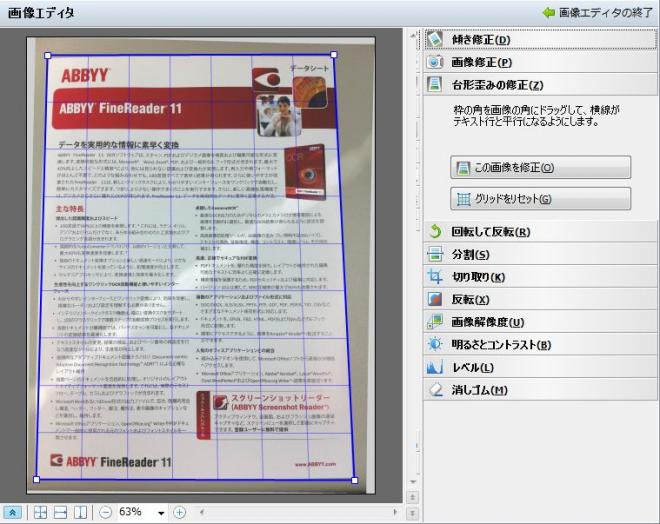Click the fit-to-page view icon
Screen dimensions: 660x524
coord(40,512)
